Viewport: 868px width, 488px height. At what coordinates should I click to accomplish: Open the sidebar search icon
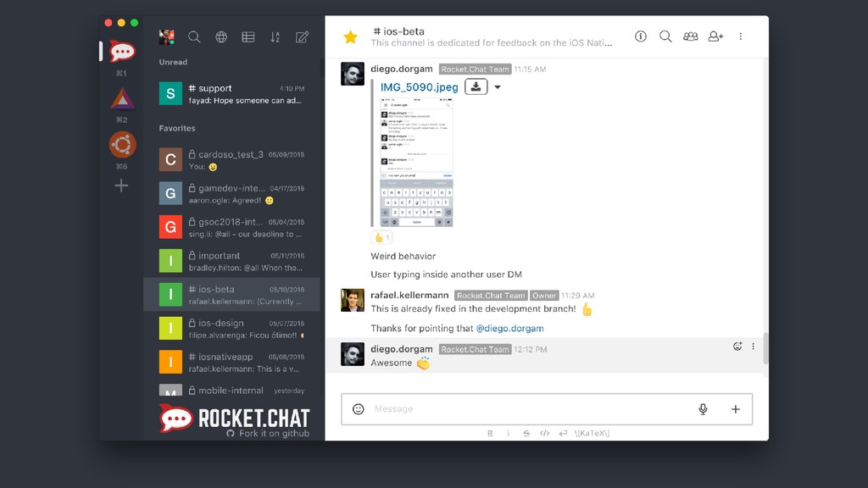coord(194,37)
